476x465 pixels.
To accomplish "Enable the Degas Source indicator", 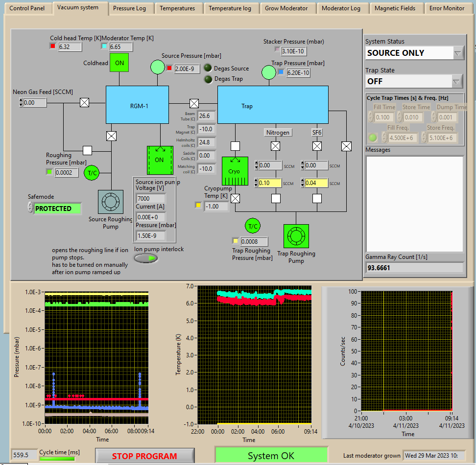I will pyautogui.click(x=208, y=68).
